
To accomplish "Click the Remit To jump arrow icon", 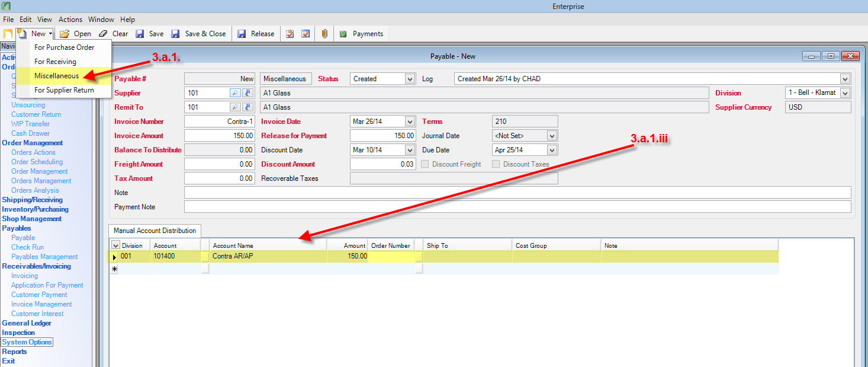I will (x=248, y=107).
